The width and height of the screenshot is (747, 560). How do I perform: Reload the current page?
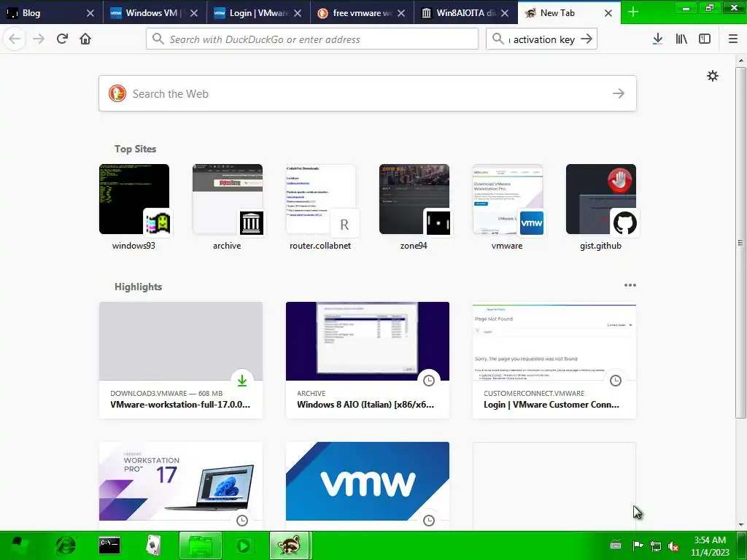pos(62,39)
